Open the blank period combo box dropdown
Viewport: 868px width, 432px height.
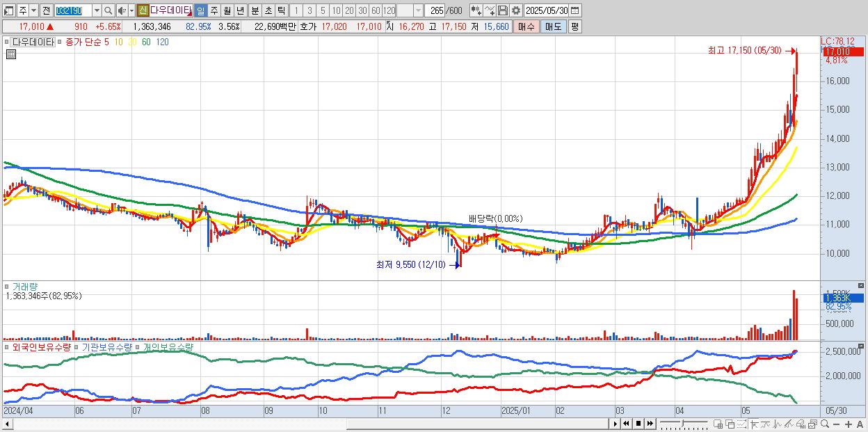coord(418,10)
